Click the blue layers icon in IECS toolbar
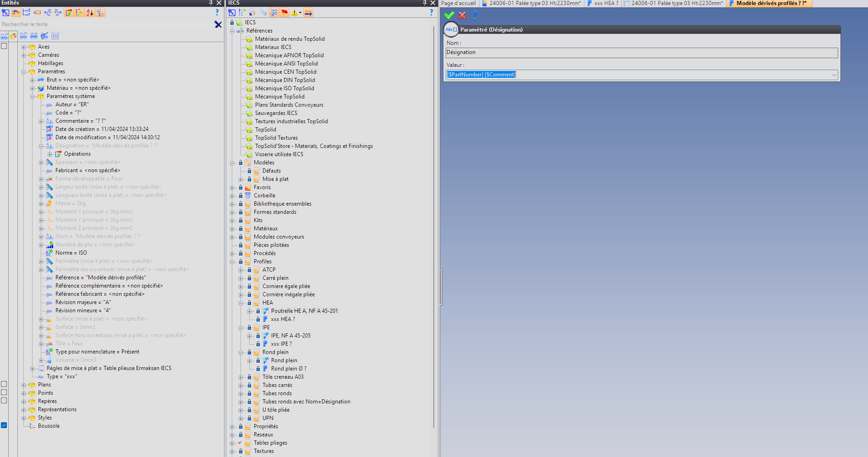This screenshot has width=868, height=457. pyautogui.click(x=274, y=12)
